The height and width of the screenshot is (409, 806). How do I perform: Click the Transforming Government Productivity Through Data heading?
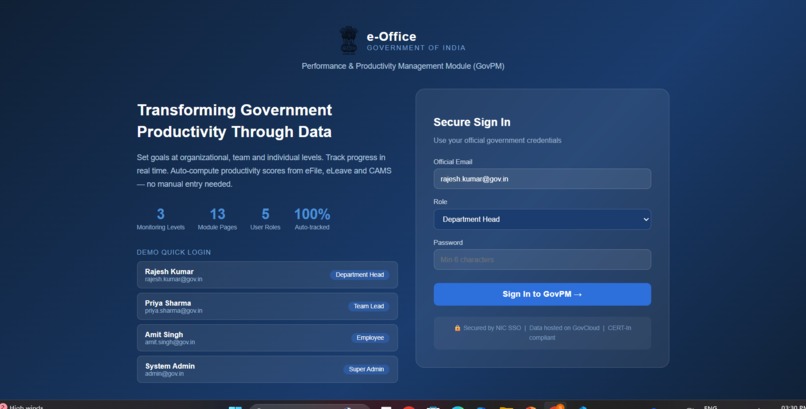coord(234,121)
